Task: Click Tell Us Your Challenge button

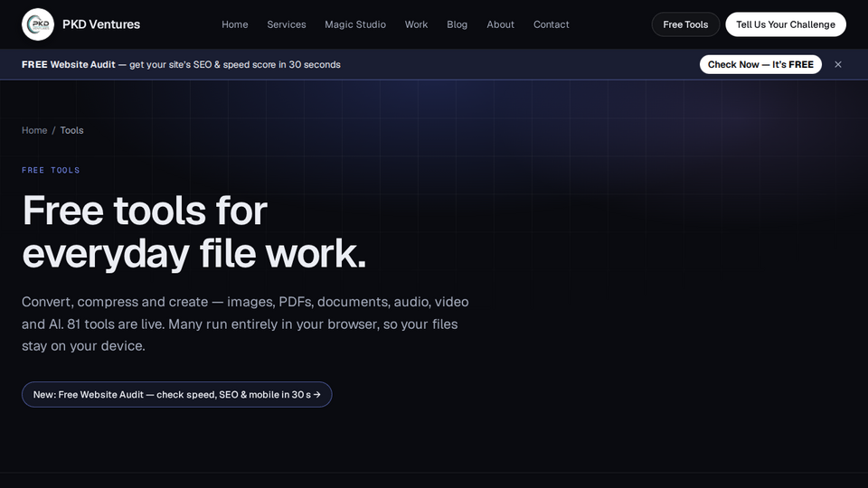Action: tap(786, 24)
